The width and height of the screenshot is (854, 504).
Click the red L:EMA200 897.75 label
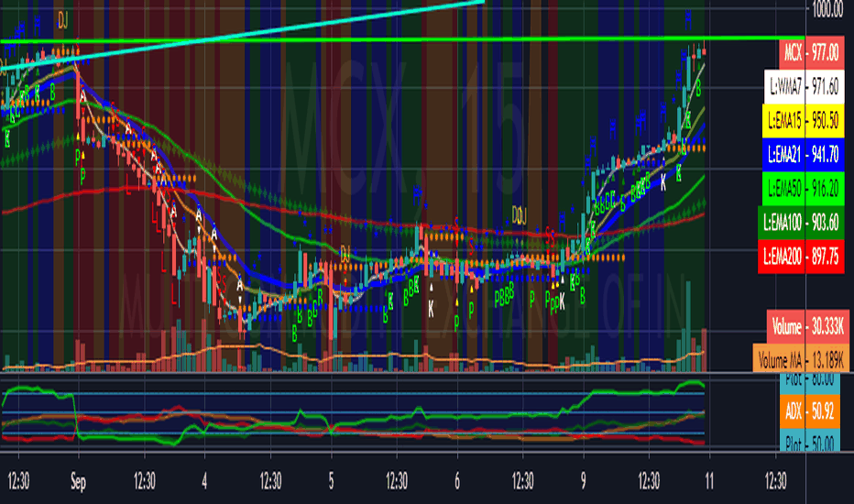[801, 256]
